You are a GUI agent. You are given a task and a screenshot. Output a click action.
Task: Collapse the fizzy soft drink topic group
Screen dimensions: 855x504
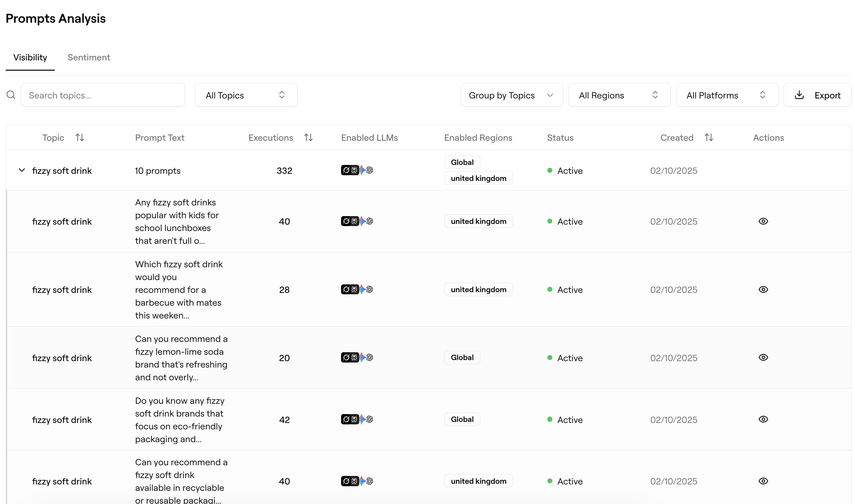pos(22,170)
